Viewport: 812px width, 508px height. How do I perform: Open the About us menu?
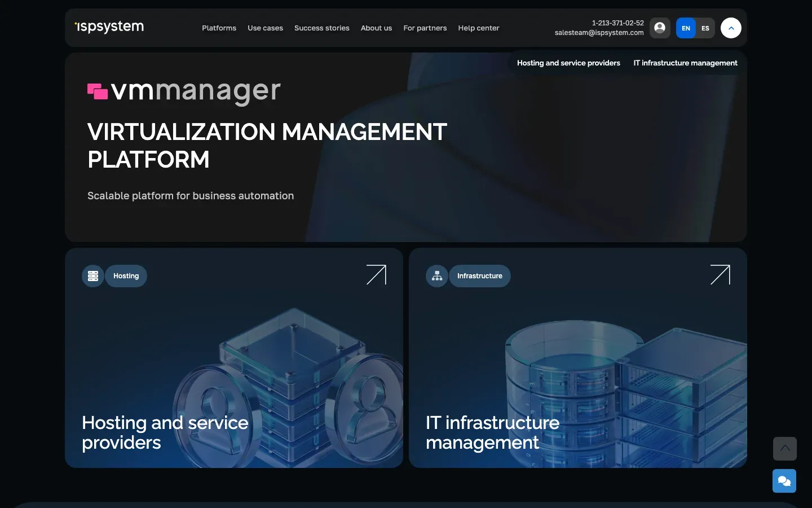[x=376, y=28]
